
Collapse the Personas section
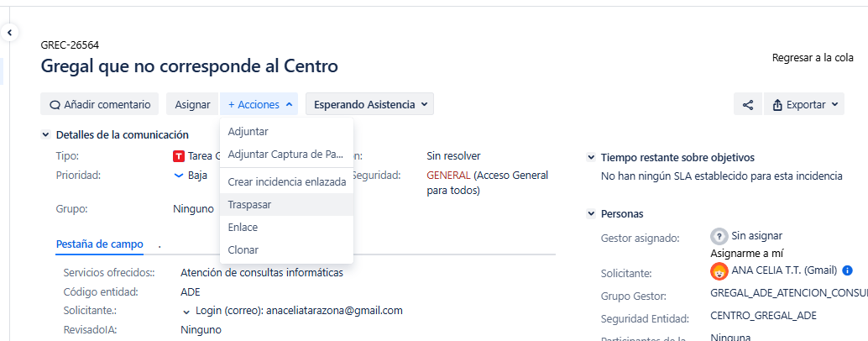coord(591,214)
